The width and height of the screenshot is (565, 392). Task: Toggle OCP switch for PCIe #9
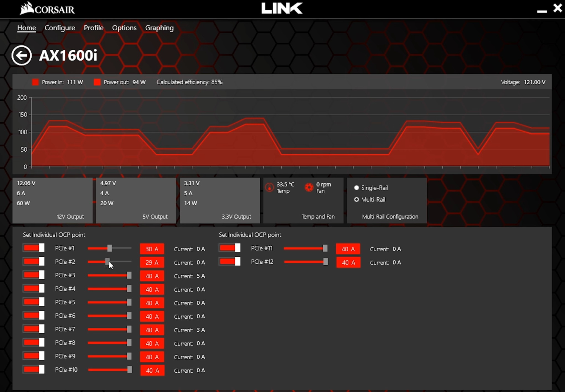point(33,356)
